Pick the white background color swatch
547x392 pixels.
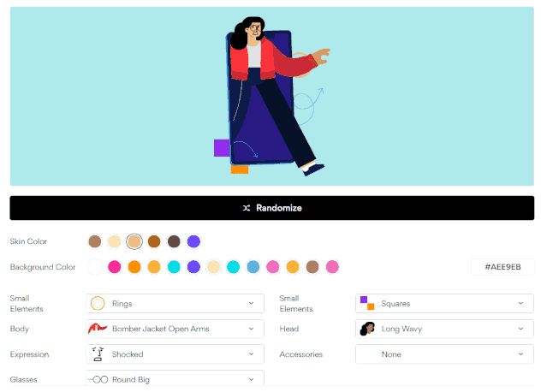[x=94, y=267]
